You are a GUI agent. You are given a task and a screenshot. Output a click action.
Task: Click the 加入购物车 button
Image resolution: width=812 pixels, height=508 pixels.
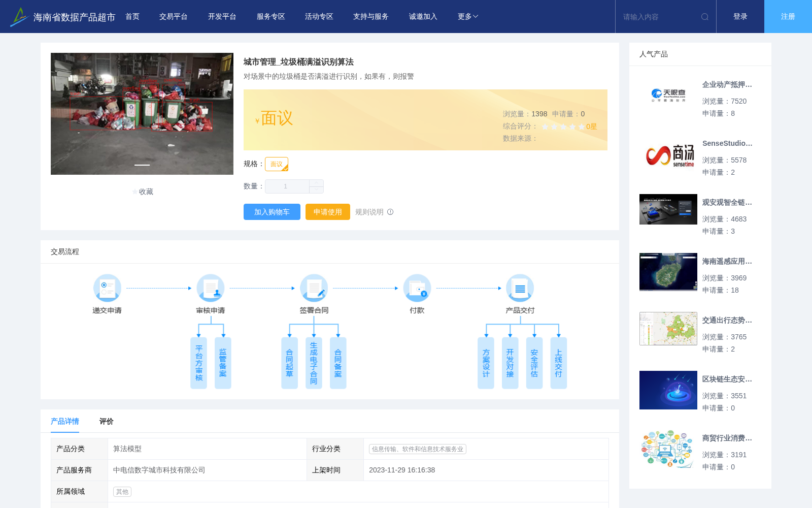272,212
